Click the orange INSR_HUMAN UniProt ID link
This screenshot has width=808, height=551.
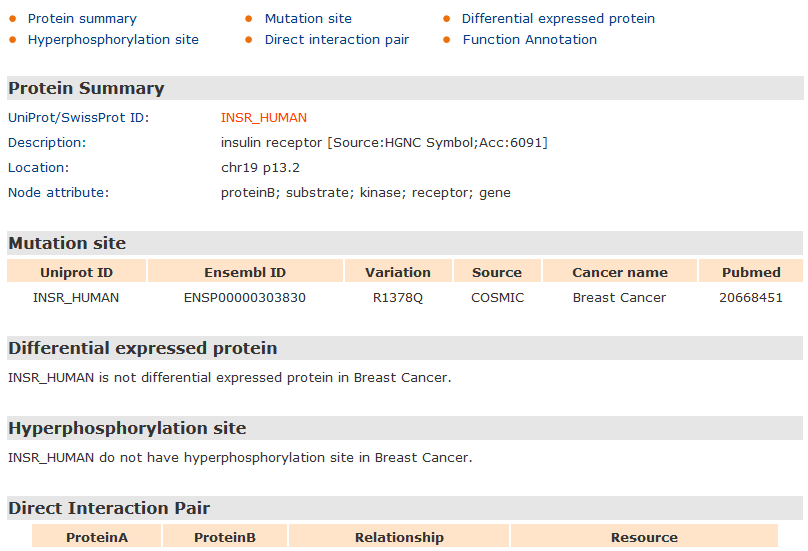pyautogui.click(x=264, y=118)
